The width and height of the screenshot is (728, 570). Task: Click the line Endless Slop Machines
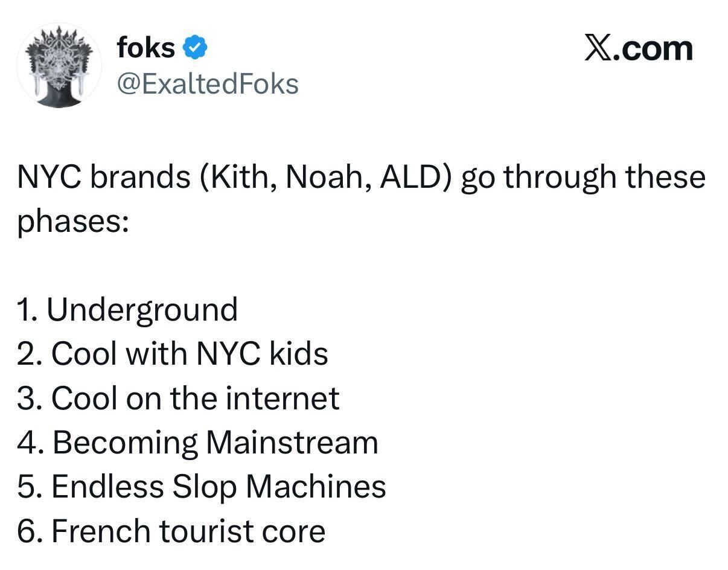(202, 488)
